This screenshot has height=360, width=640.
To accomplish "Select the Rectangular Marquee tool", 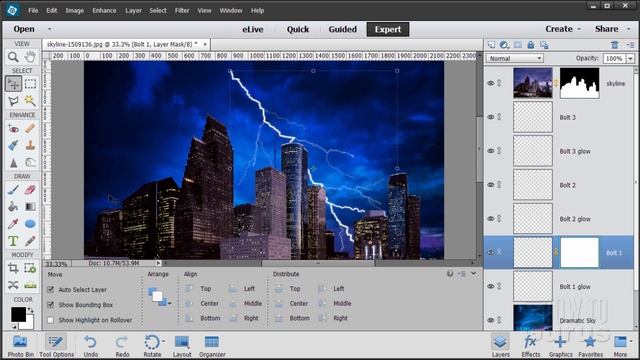I will tap(30, 84).
